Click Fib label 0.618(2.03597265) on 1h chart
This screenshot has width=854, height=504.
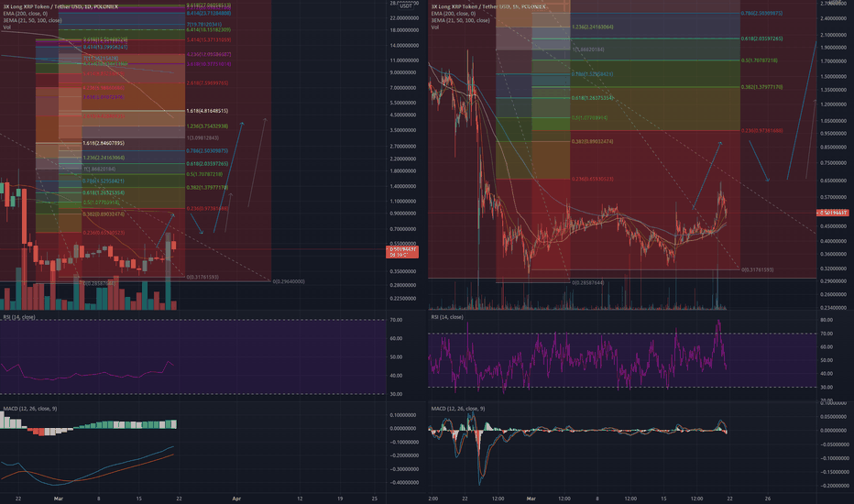click(761, 38)
